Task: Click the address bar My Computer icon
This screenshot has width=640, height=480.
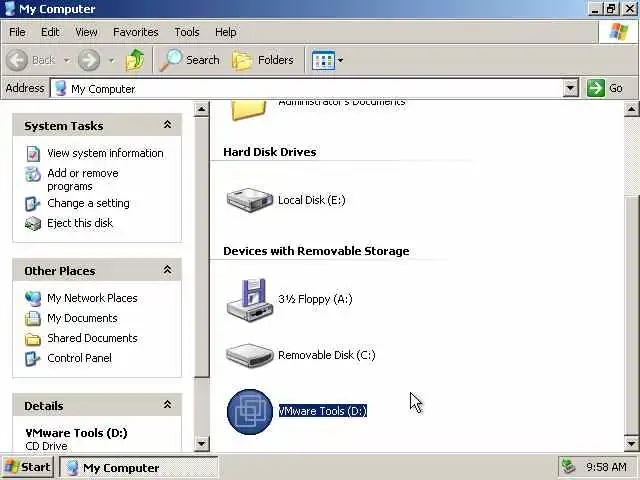Action: pos(61,88)
